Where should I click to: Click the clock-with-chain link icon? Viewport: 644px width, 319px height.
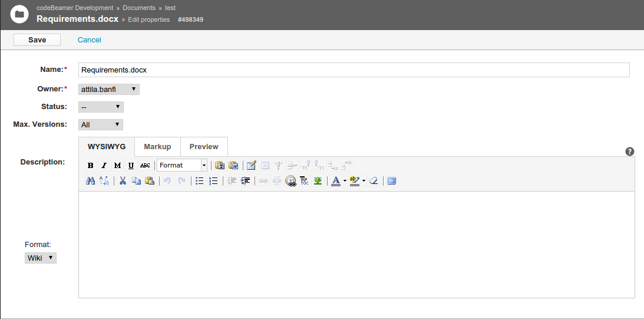291,181
